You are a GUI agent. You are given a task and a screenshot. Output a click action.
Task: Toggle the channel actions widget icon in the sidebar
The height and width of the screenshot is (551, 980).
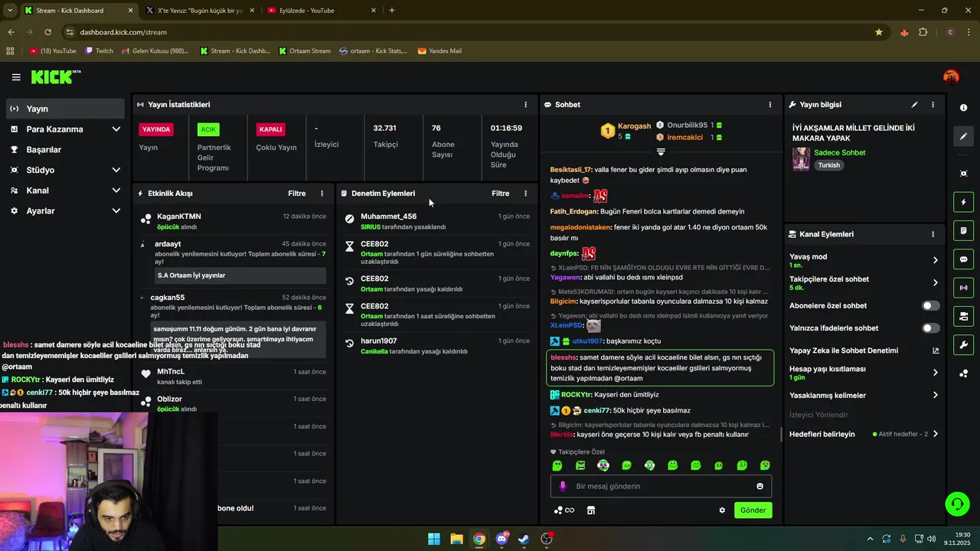[x=963, y=316]
